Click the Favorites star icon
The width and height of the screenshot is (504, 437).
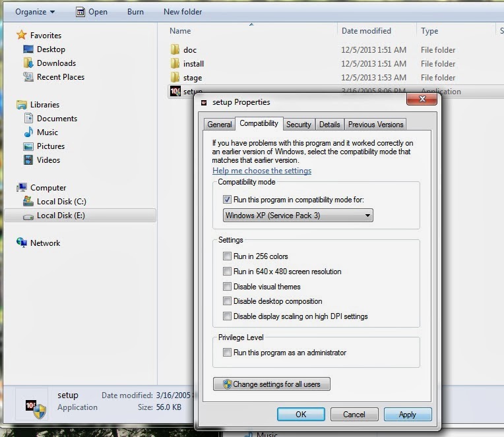coord(22,35)
